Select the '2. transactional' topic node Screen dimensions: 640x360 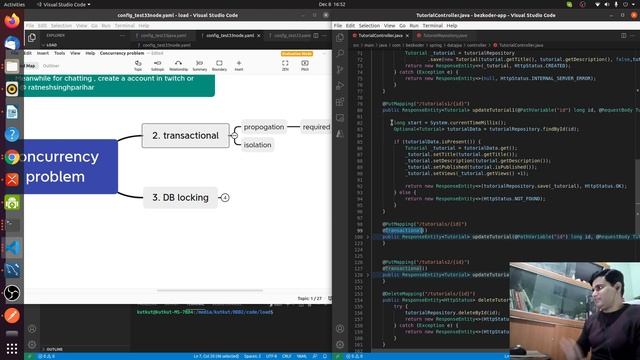coord(186,136)
